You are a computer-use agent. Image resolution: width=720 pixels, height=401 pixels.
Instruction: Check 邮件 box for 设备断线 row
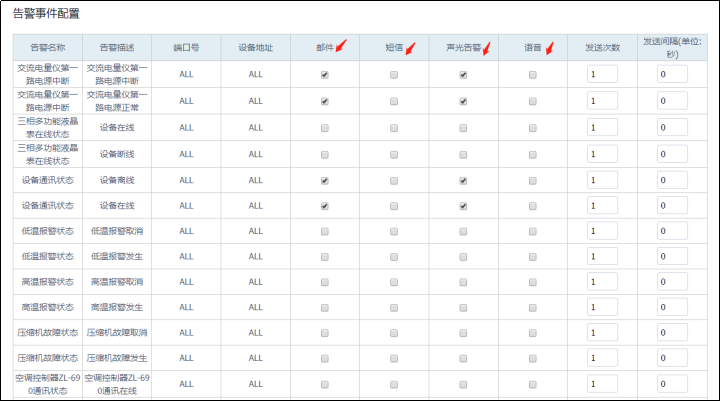(324, 154)
